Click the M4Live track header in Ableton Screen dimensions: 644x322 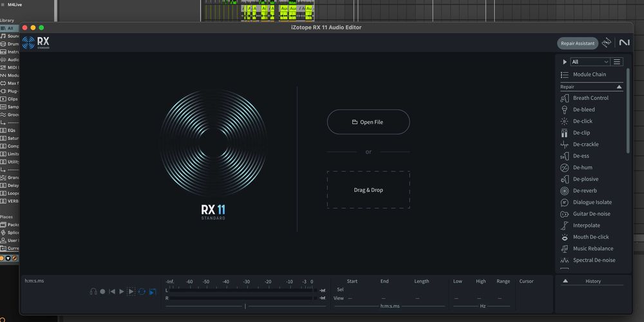(15, 5)
